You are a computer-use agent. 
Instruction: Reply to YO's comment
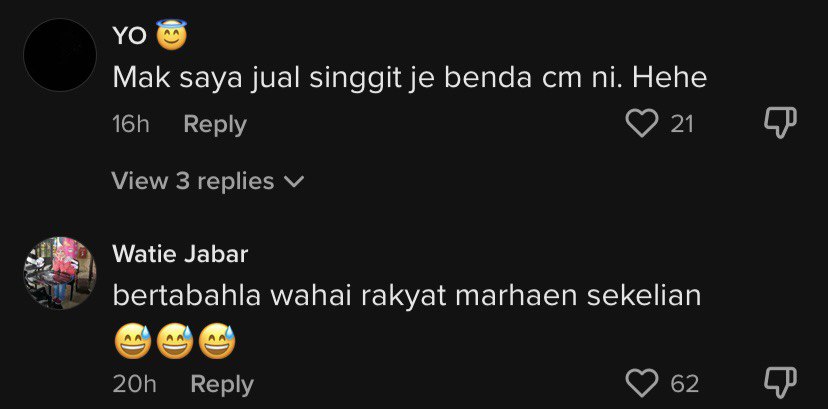click(215, 125)
